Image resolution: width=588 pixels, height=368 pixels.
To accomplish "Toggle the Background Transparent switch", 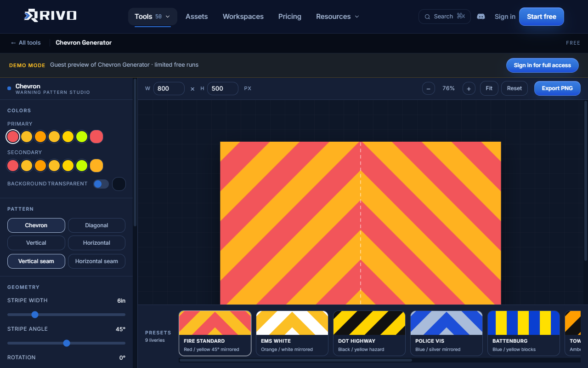I will click(101, 184).
